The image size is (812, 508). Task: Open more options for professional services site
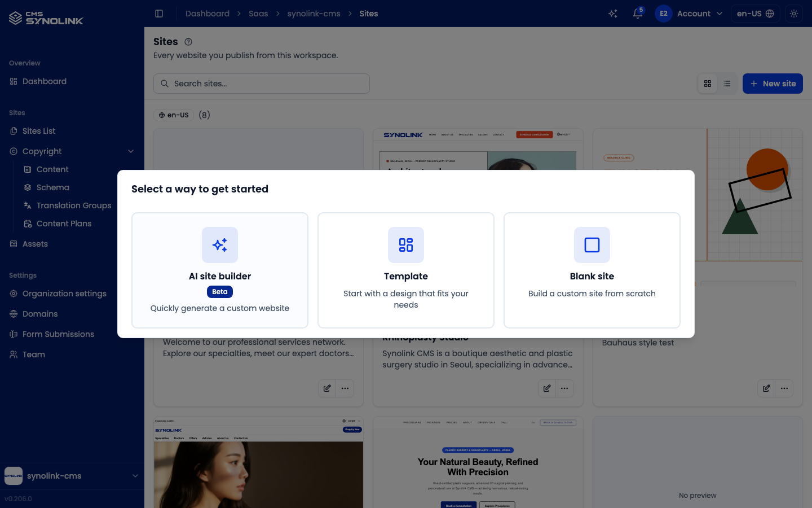click(345, 388)
